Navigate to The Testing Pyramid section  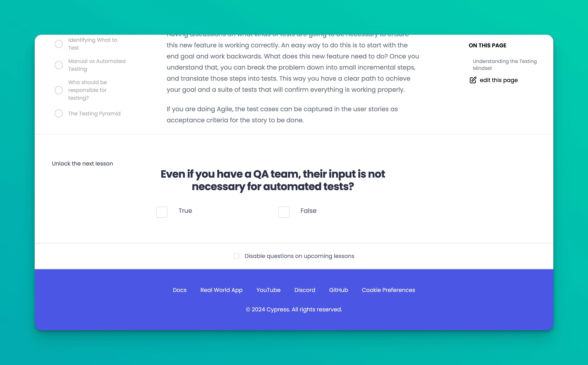click(94, 113)
